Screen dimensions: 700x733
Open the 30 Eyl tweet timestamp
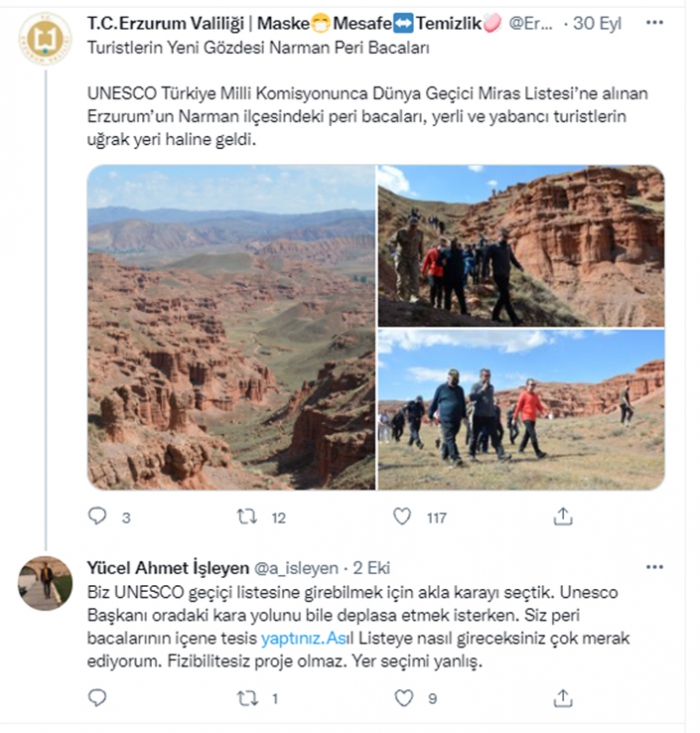(597, 23)
